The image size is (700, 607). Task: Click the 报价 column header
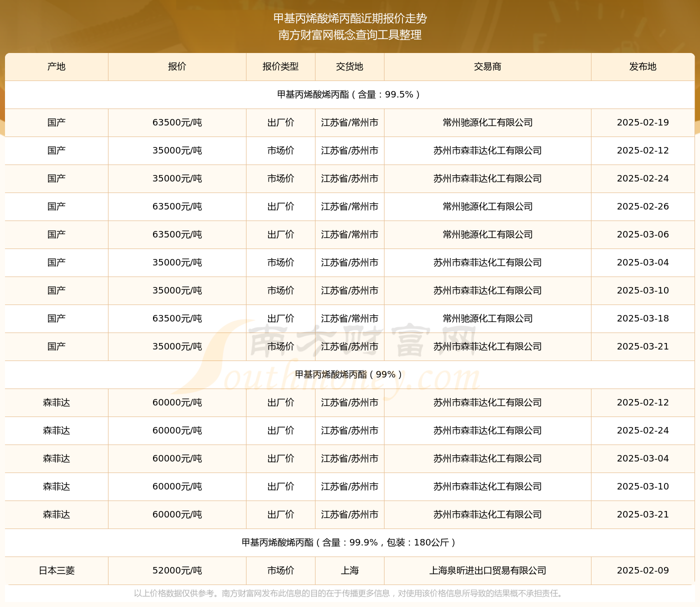tap(177, 66)
